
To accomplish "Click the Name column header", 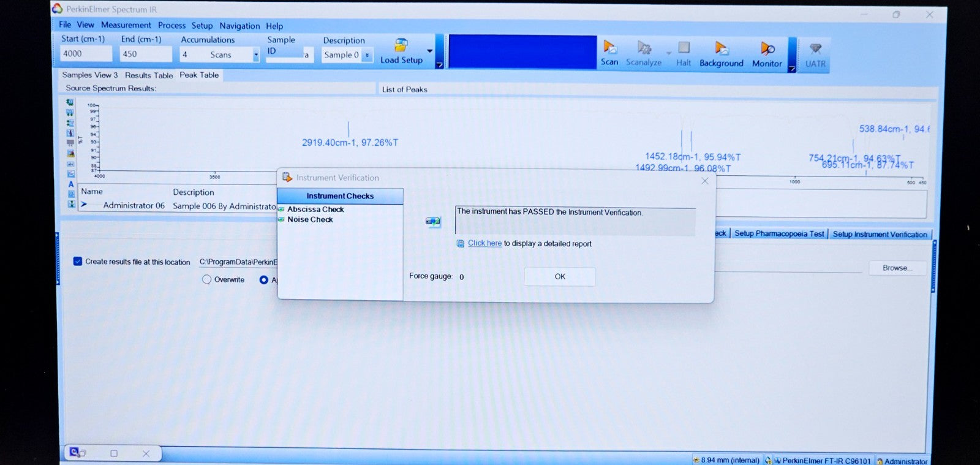I will 92,191.
